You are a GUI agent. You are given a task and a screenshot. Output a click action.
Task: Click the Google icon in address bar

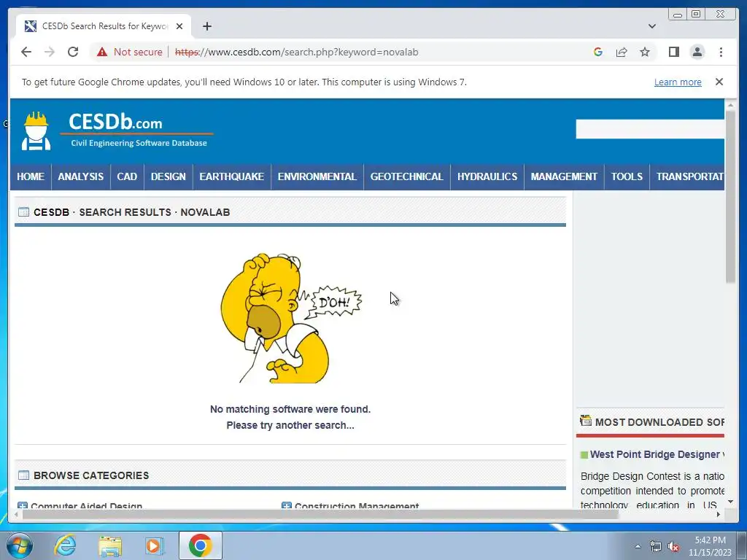tap(598, 52)
